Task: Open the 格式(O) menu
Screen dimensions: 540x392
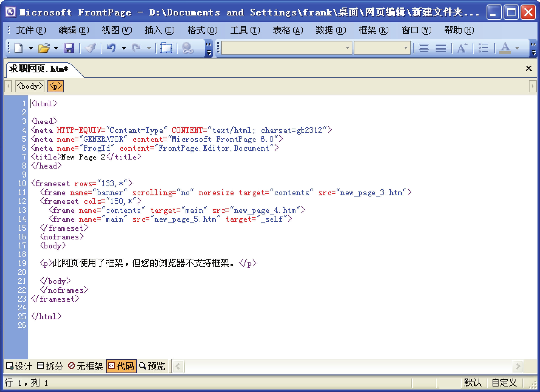Action: [203, 30]
